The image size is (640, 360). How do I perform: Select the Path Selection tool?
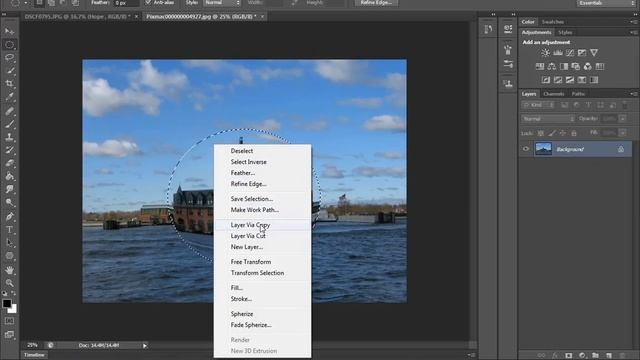9,243
